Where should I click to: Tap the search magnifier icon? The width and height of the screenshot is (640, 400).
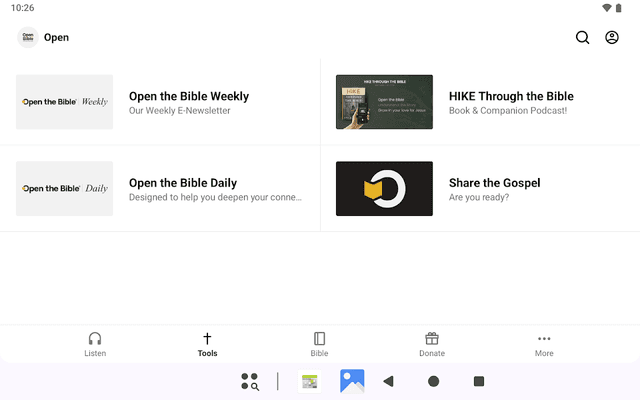pos(582,38)
